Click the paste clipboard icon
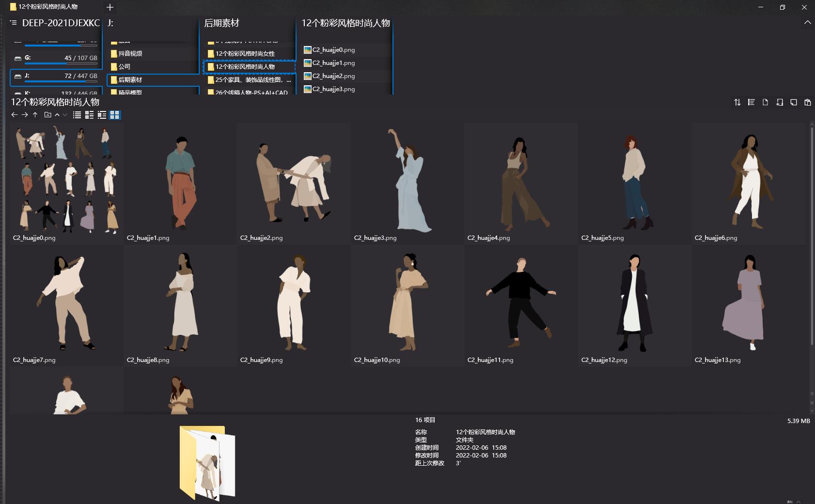Viewport: 815px width, 504px height. 807,102
